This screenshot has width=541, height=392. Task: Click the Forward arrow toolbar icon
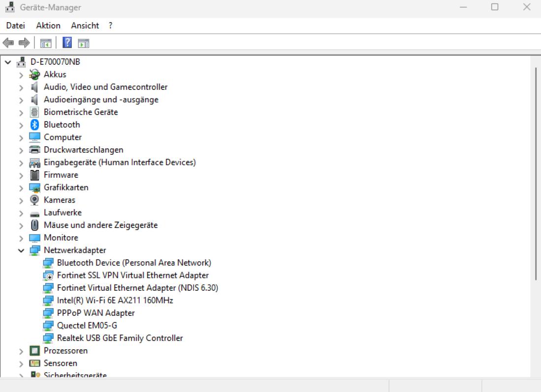(x=24, y=43)
